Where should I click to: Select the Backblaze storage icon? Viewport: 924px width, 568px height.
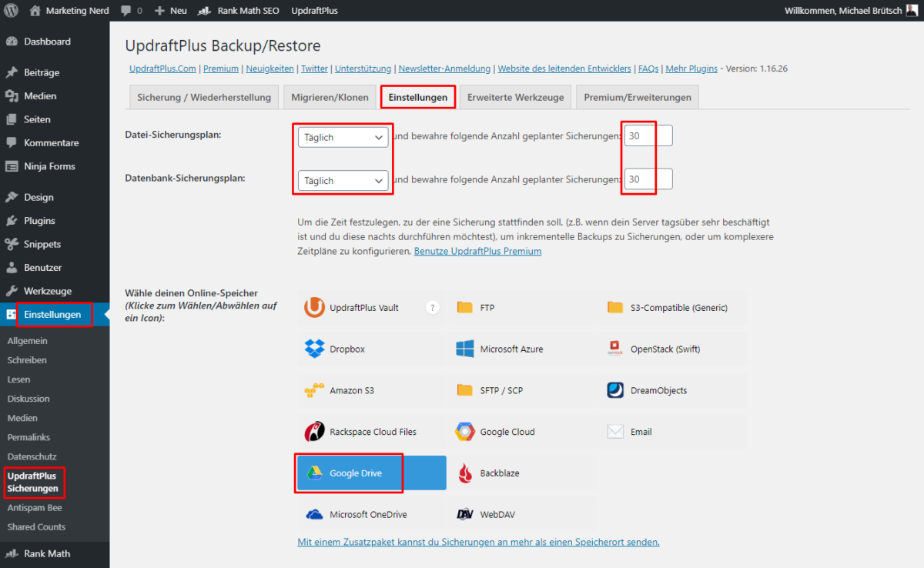point(464,473)
